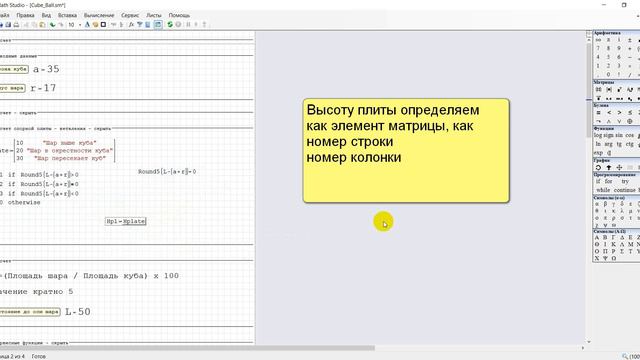Toggle the highlighted side panel icon
640x360 pixels.
(158, 24)
